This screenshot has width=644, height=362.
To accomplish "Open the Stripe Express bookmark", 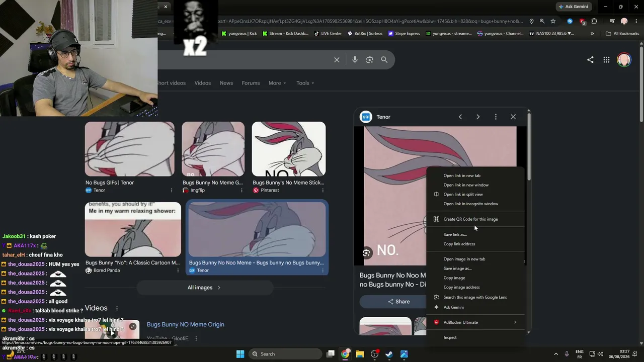I will pos(404,34).
